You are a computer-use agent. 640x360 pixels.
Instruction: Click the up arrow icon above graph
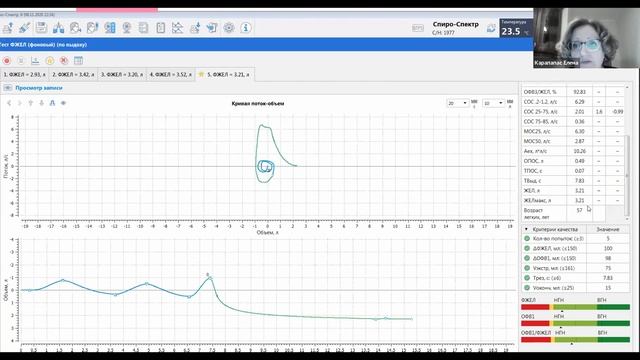[31, 103]
